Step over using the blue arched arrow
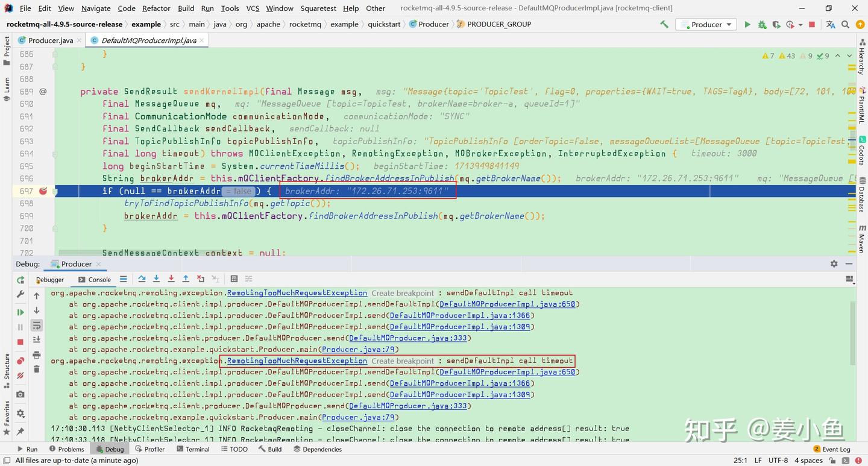Viewport: 868px width, 466px height. [x=142, y=279]
